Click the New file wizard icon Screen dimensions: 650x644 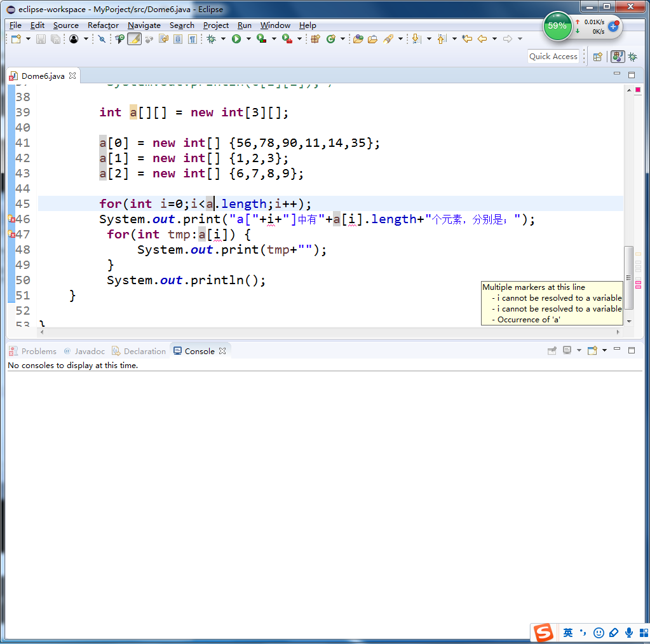click(16, 39)
